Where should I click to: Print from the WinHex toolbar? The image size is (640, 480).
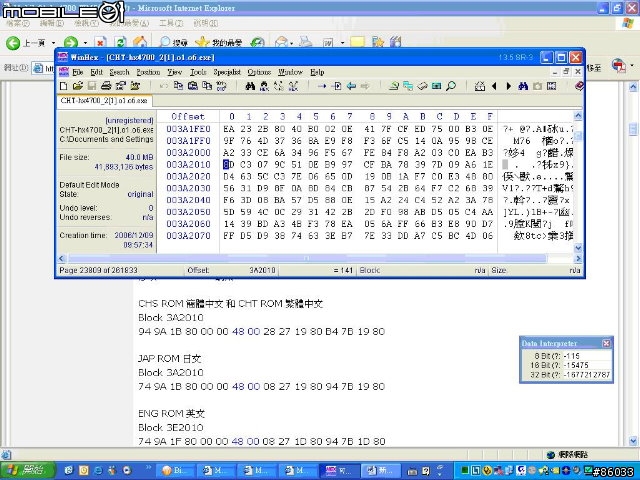pyautogui.click(x=106, y=86)
